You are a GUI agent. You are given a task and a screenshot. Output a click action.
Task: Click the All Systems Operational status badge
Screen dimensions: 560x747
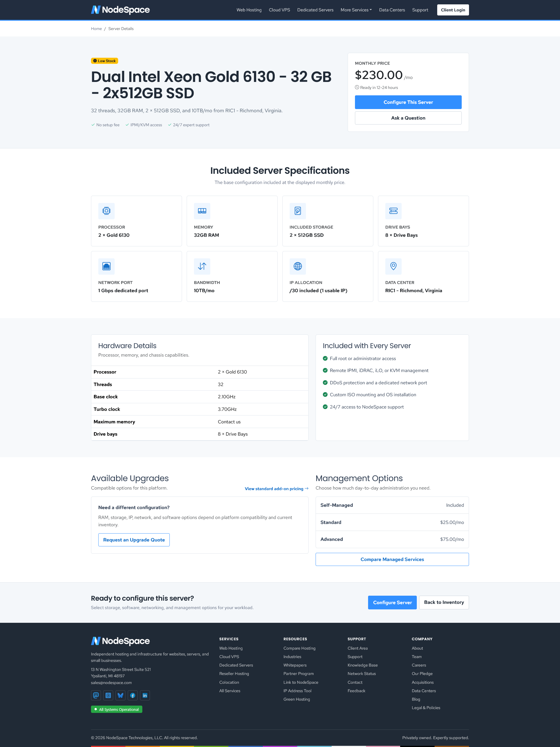point(117,709)
